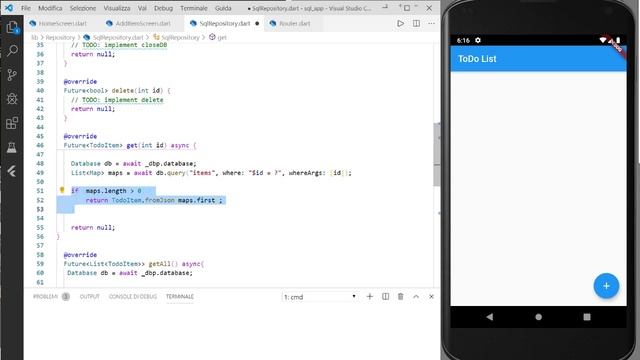Click the editor vertical scrollbar
This screenshot has width=640, height=360.
coord(436,154)
